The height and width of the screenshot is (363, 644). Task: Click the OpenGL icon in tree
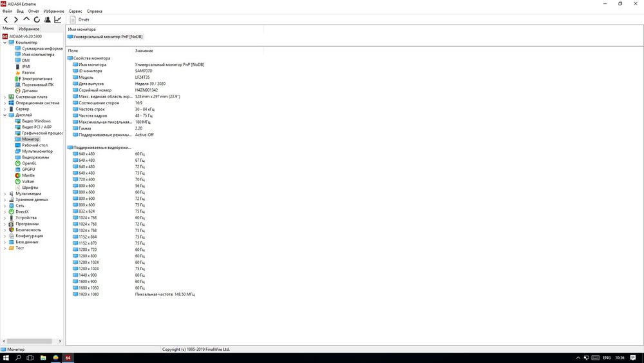17,163
